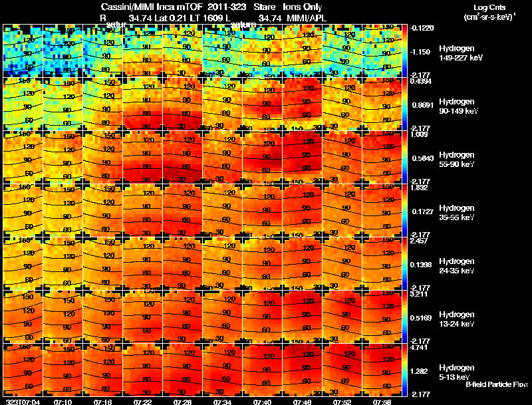
Task: Click the 0.8691 color scale value
Action: [423, 105]
